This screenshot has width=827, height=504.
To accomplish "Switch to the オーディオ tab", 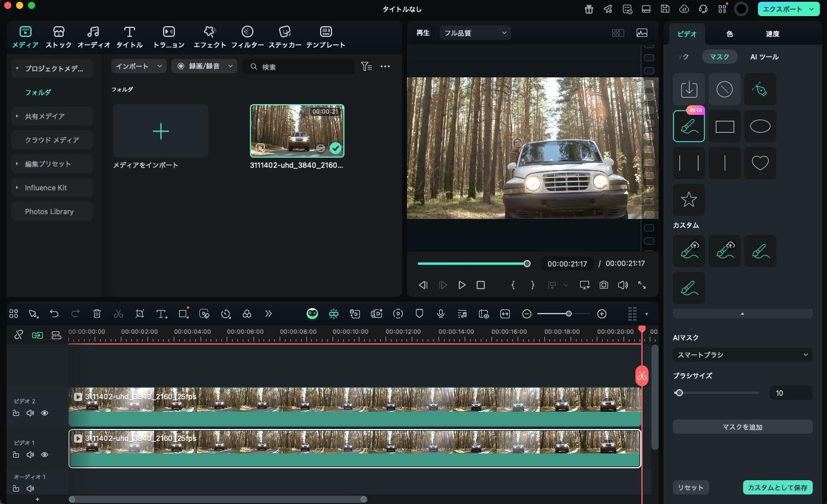I will point(93,37).
